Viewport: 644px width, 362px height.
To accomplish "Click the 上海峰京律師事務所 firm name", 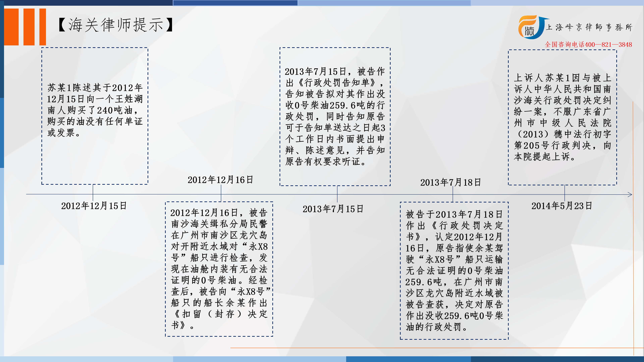I will (589, 27).
